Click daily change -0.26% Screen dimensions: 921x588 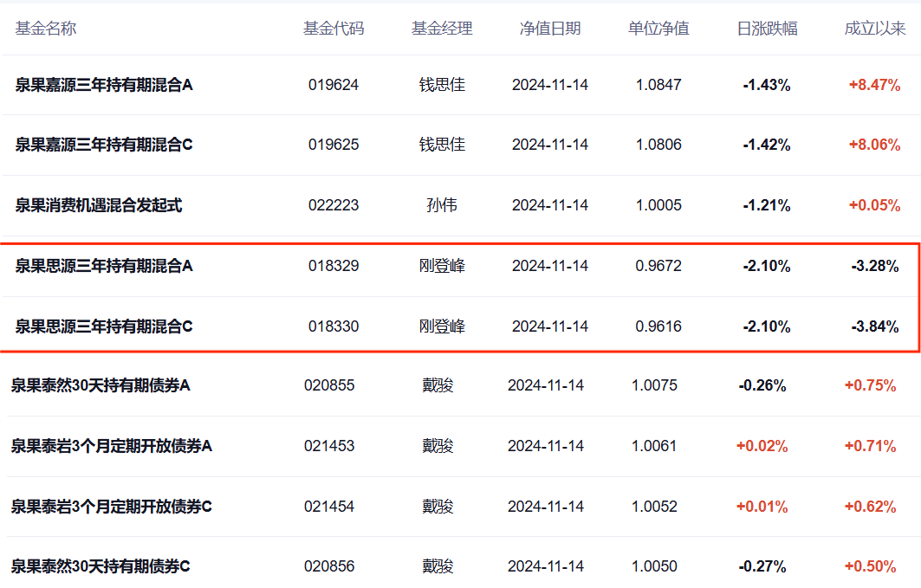[762, 385]
